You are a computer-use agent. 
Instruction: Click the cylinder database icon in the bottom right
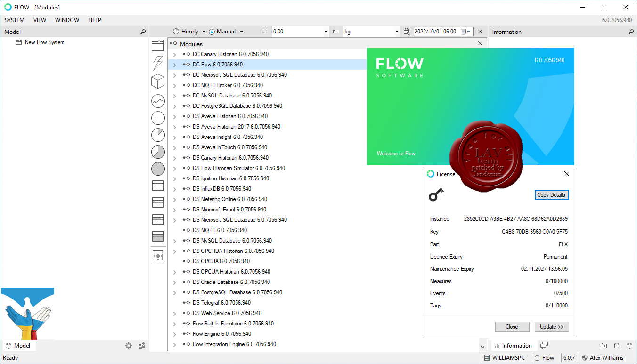coord(617,346)
